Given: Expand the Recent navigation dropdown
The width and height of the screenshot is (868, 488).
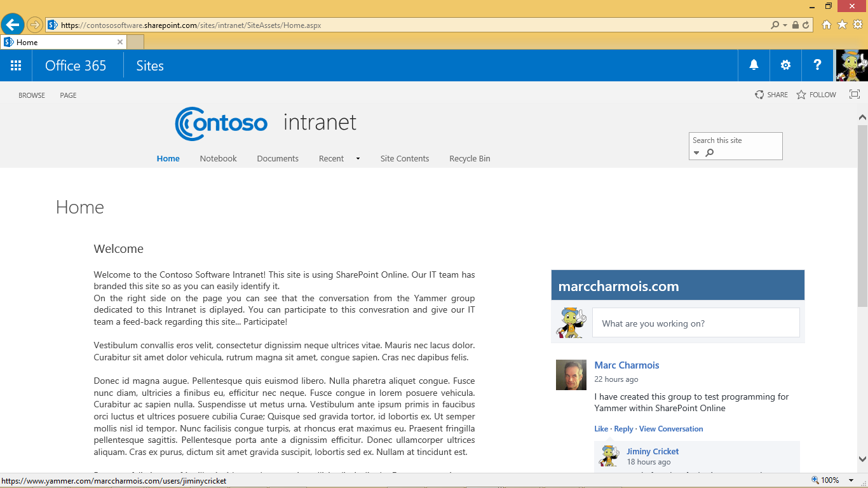Looking at the screenshot, I should click(x=358, y=159).
